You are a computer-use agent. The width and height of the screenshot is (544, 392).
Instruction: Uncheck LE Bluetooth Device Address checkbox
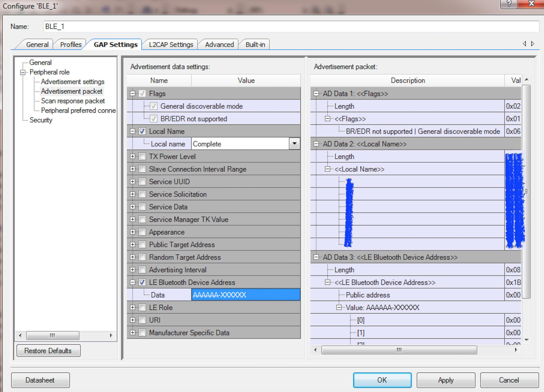click(x=142, y=282)
